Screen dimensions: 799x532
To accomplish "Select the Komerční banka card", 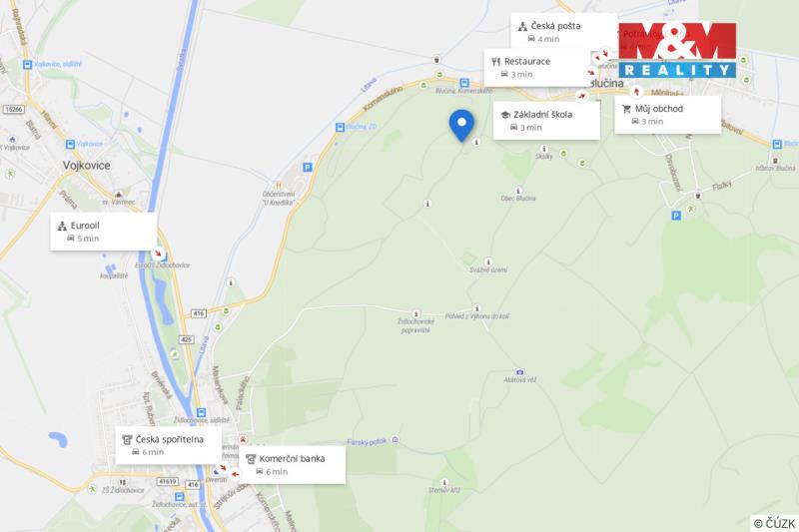I will (293, 465).
